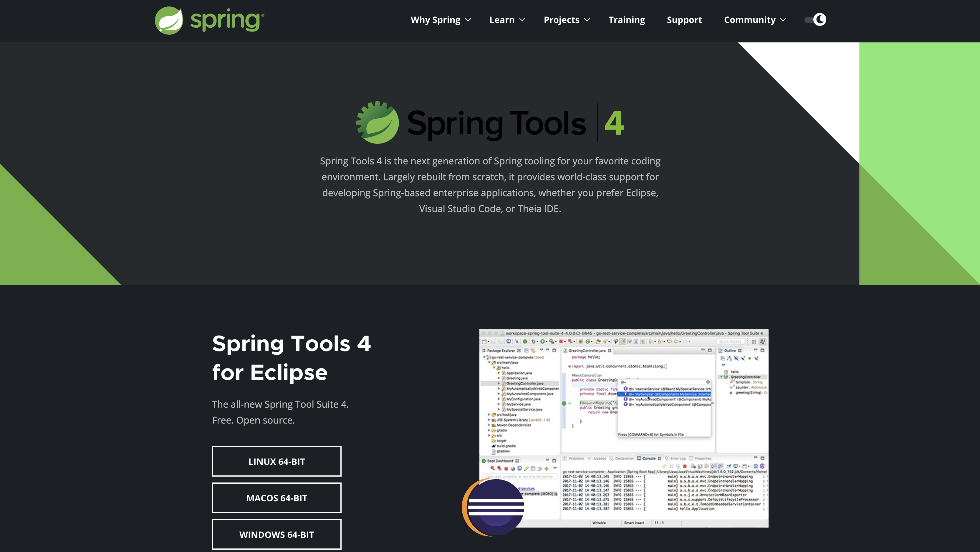The width and height of the screenshot is (980, 552).
Task: Click the Spring Tools 4 for Eclipse heading
Action: pos(292,358)
